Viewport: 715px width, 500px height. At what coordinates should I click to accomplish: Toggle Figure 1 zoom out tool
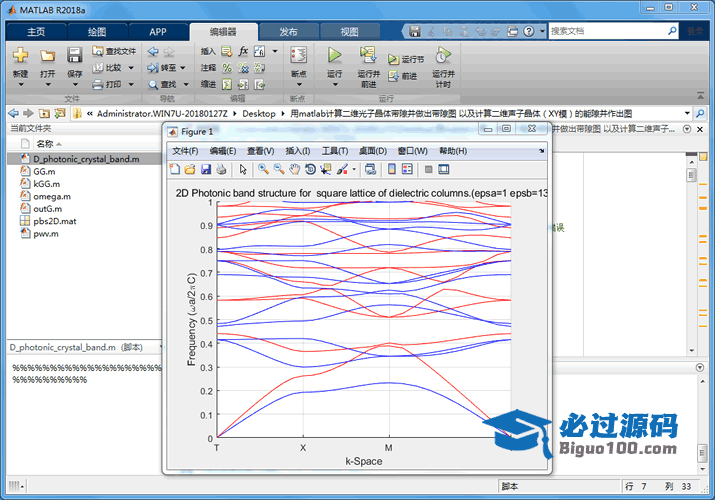[279, 169]
